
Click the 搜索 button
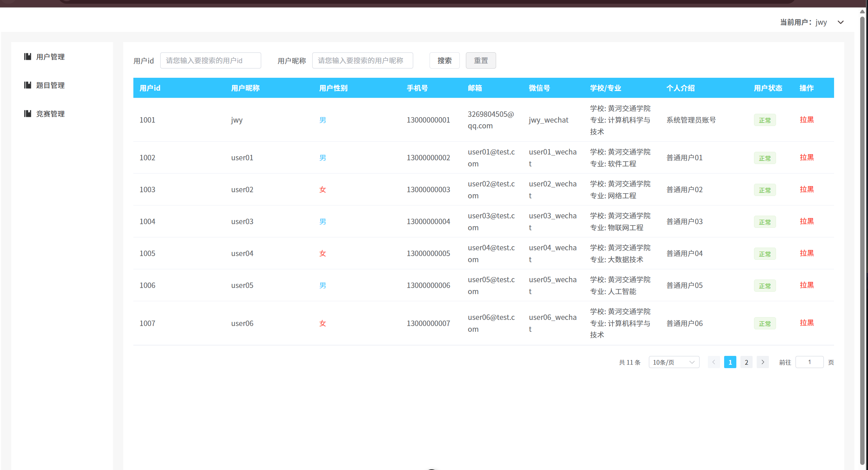[444, 60]
